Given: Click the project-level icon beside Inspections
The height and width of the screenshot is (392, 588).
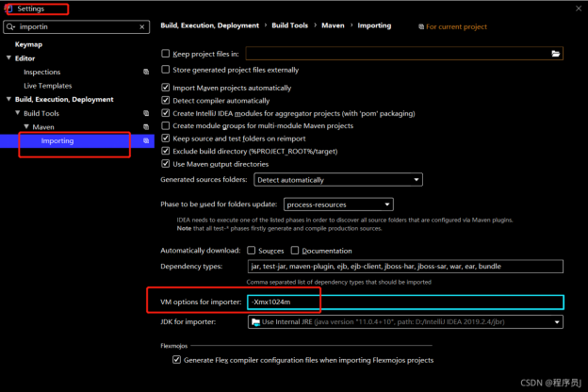Looking at the screenshot, I should point(146,72).
